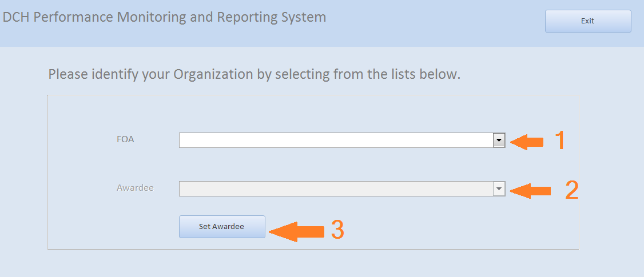The height and width of the screenshot is (277, 644).
Task: Click the orange arrow pointing at Awardee dropdown
Action: tap(530, 190)
